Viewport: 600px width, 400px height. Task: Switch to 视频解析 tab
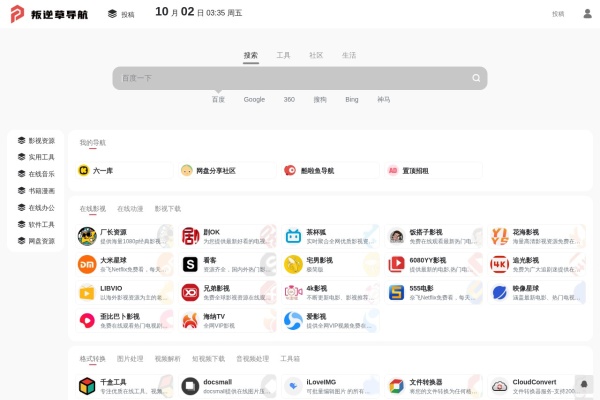(x=167, y=359)
